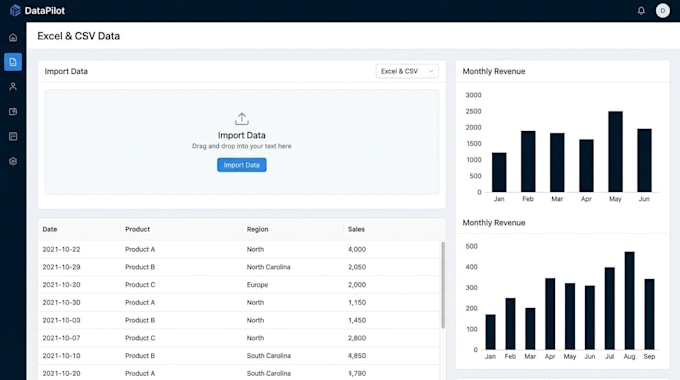The image size is (680, 380).
Task: Click the Excel & CSV Data page title
Action: tap(78, 36)
